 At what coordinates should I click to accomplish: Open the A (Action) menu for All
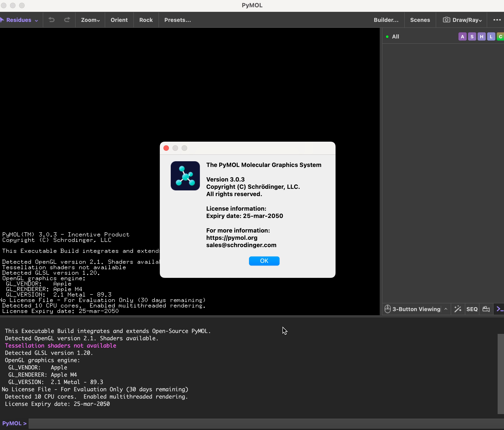pos(462,37)
